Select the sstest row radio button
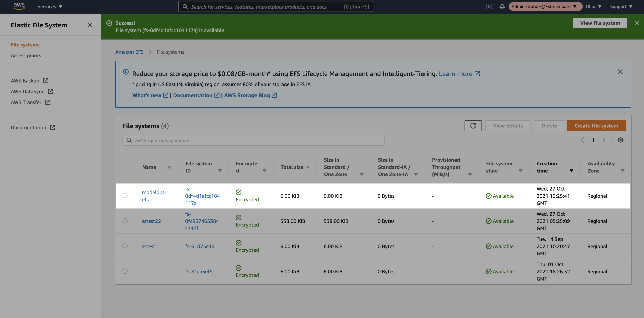This screenshot has height=318, width=644. 125,246
